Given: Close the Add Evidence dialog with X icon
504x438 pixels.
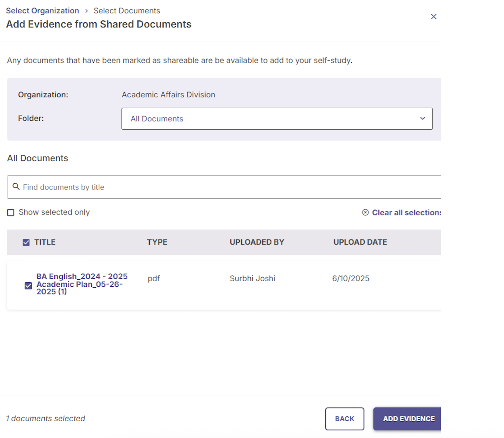Looking at the screenshot, I should pyautogui.click(x=434, y=17).
